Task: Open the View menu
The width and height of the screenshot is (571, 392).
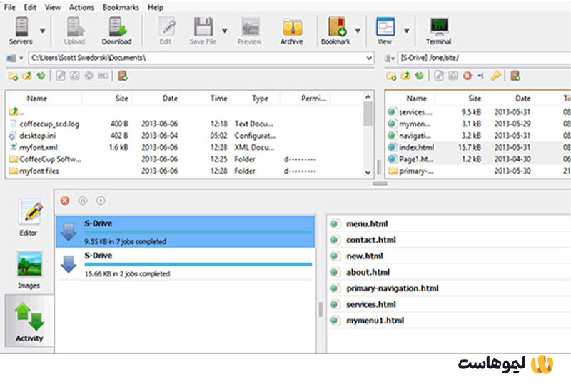Action: 53,7
